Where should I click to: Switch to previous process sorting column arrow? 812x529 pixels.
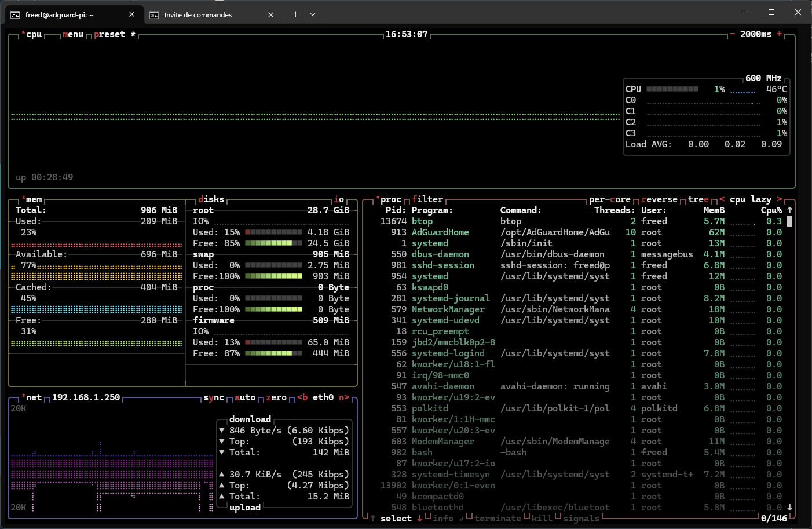722,199
